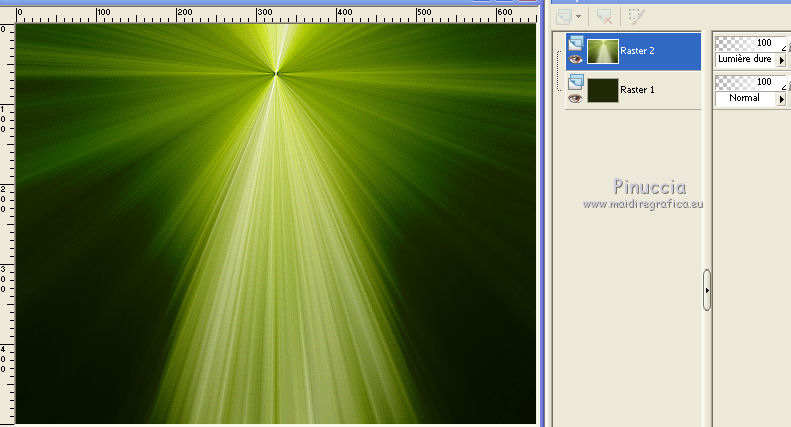The height and width of the screenshot is (427, 791).
Task: Click the Lumière dure blend mode field
Action: tap(746, 60)
